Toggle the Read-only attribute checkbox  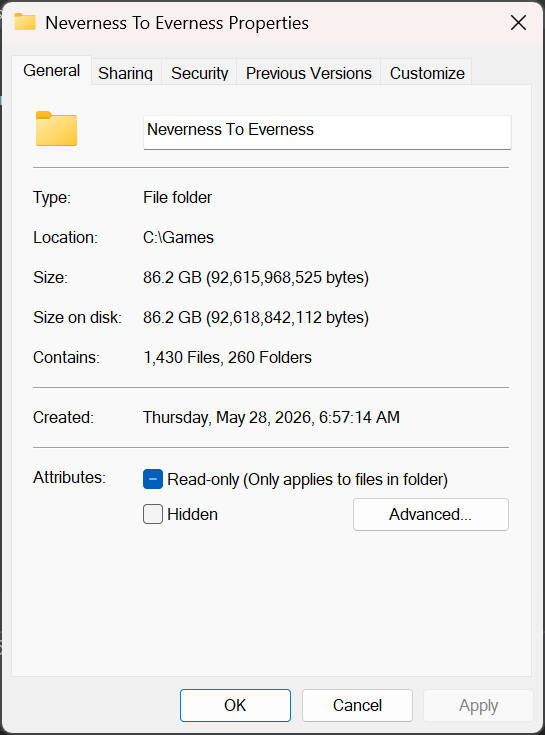153,479
